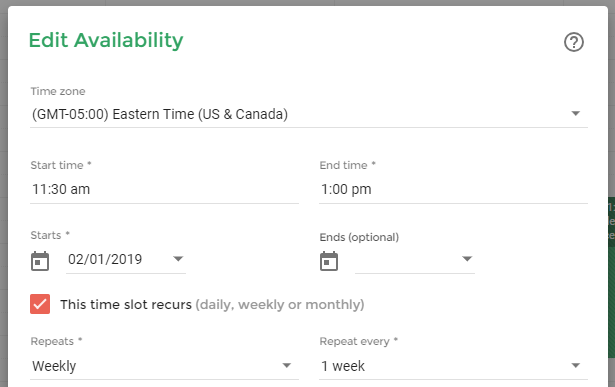The width and height of the screenshot is (615, 387).
Task: Click the arrow at the 1 week field
Action: tap(575, 365)
